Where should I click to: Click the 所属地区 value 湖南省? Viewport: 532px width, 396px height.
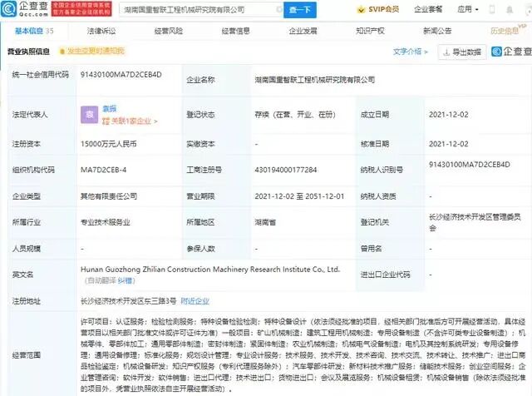click(x=265, y=222)
